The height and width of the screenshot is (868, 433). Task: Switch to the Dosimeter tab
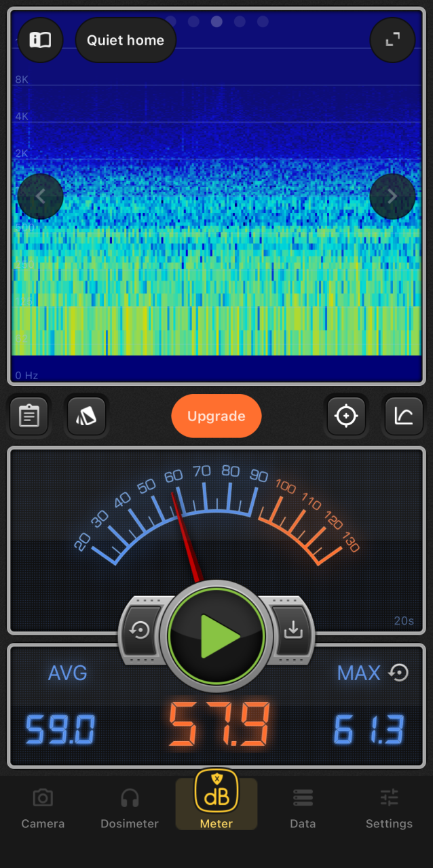[130, 808]
